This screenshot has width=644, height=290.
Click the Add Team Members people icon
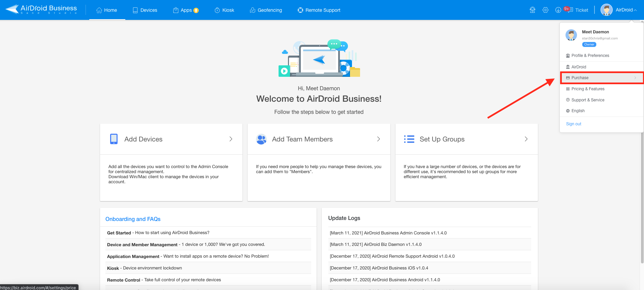point(261,139)
